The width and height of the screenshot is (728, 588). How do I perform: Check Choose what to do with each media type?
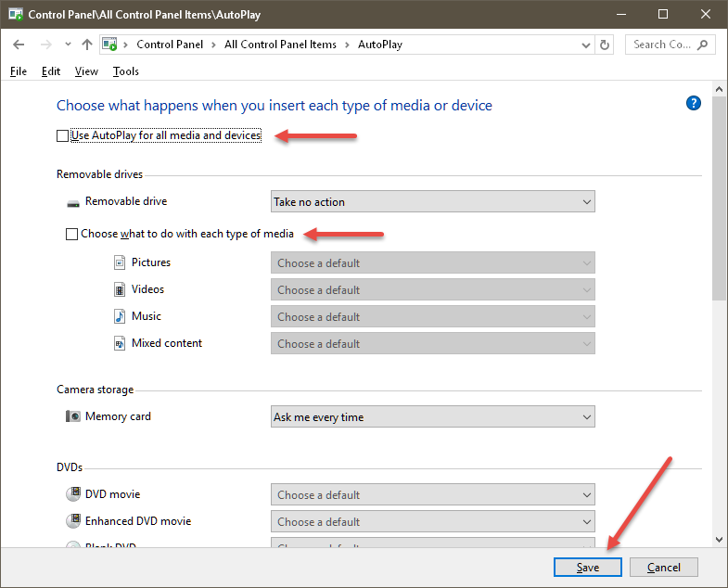tap(71, 234)
